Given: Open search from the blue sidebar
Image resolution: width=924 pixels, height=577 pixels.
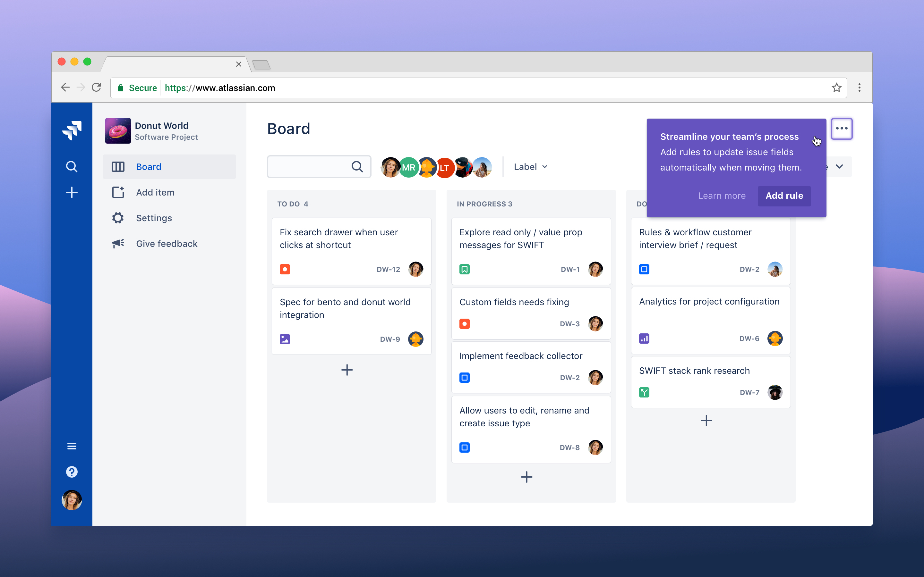Looking at the screenshot, I should [72, 167].
